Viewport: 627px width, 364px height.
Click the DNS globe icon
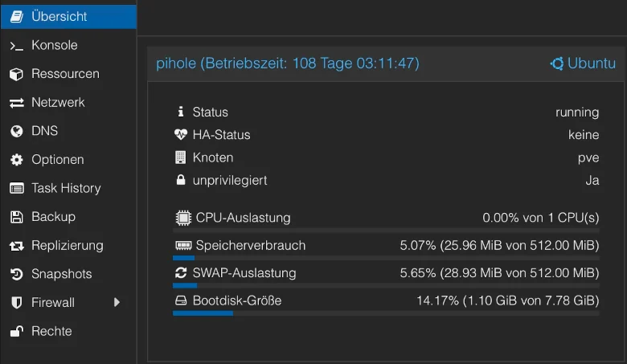tap(16, 131)
